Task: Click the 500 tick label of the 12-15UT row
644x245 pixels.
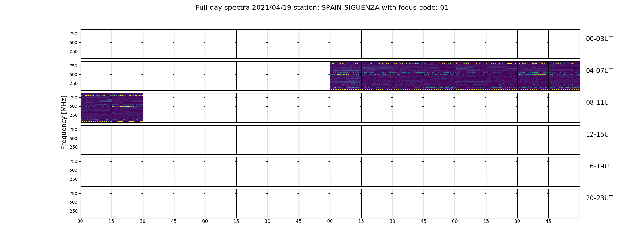Action: click(x=73, y=138)
